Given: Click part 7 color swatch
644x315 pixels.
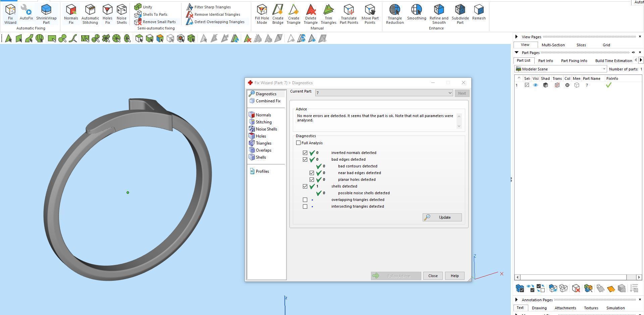Looking at the screenshot, I should [x=567, y=85].
